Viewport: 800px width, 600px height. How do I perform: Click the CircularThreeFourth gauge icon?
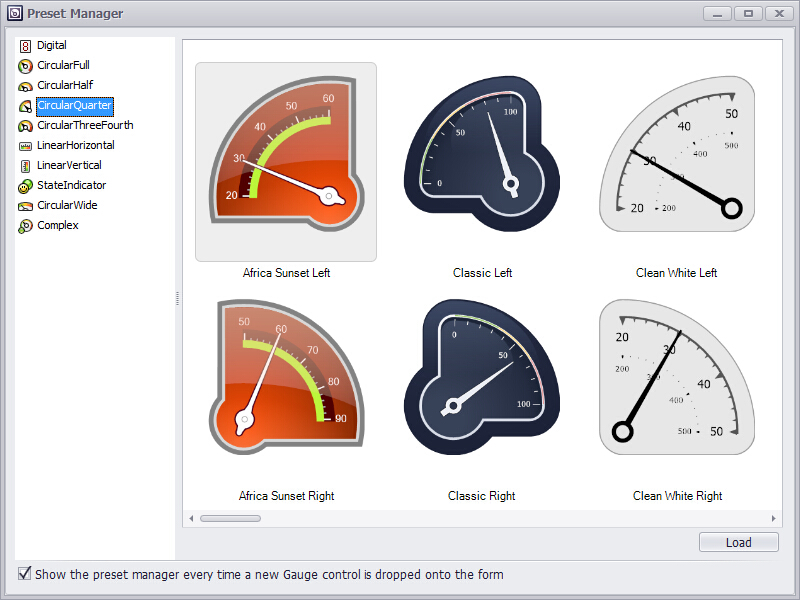point(25,126)
